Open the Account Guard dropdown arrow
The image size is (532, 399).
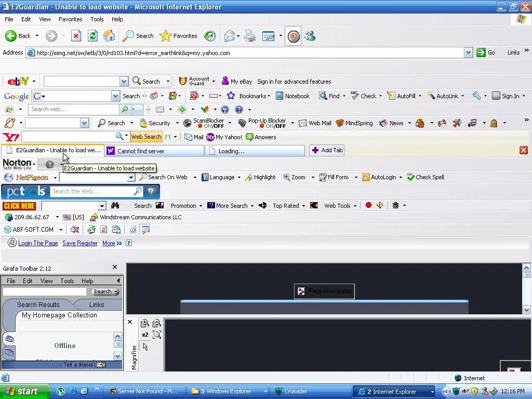tap(214, 82)
